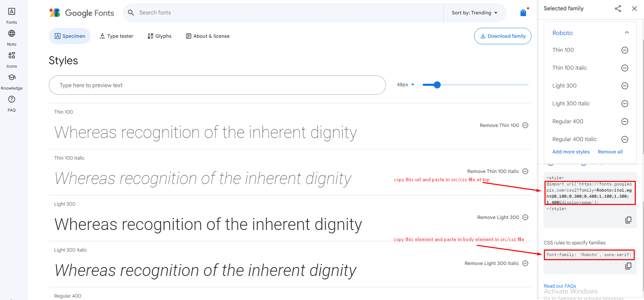Switch to the Glyphs tab
Image resolution: width=644 pixels, height=300 pixels.
(x=160, y=36)
